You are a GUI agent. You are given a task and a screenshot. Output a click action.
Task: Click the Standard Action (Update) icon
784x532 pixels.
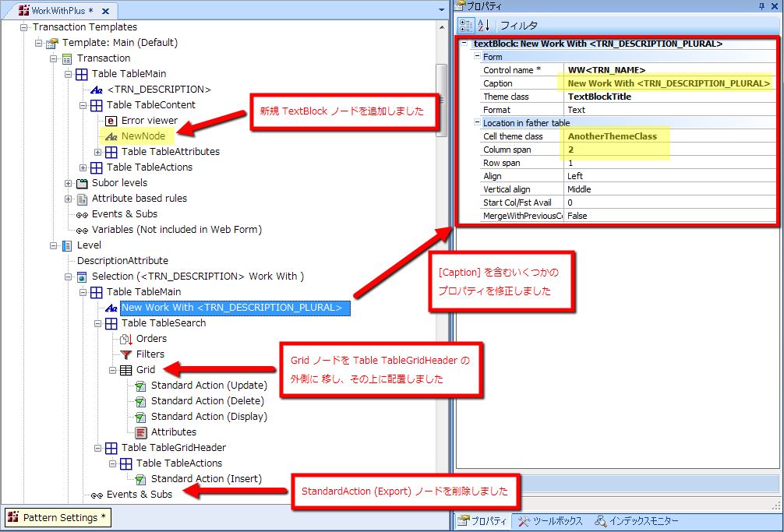click(140, 386)
